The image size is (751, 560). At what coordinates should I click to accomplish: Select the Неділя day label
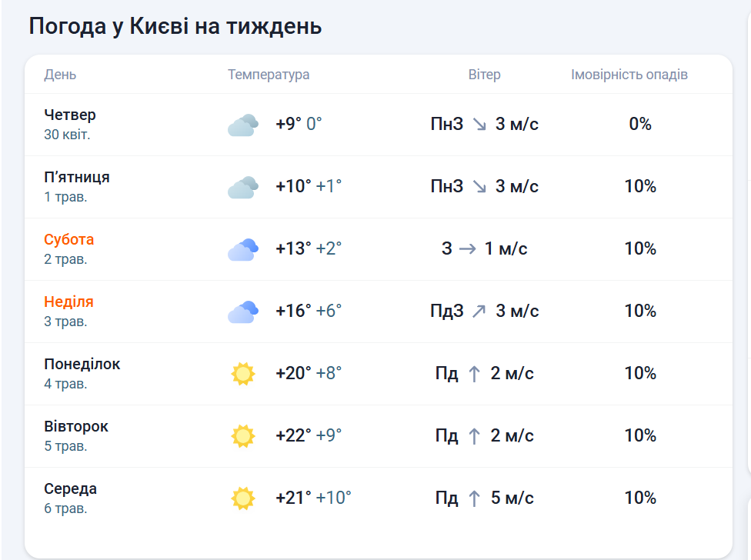point(68,302)
